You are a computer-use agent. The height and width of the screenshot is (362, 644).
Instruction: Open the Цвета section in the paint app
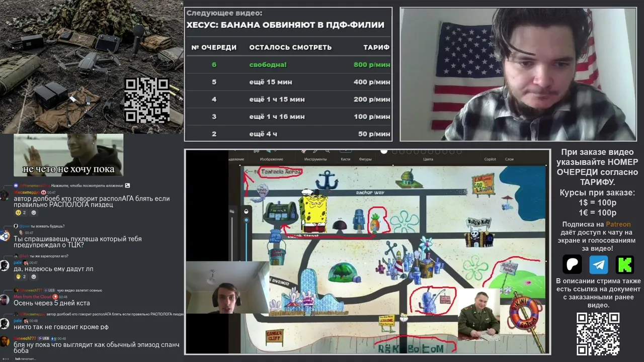(x=428, y=159)
